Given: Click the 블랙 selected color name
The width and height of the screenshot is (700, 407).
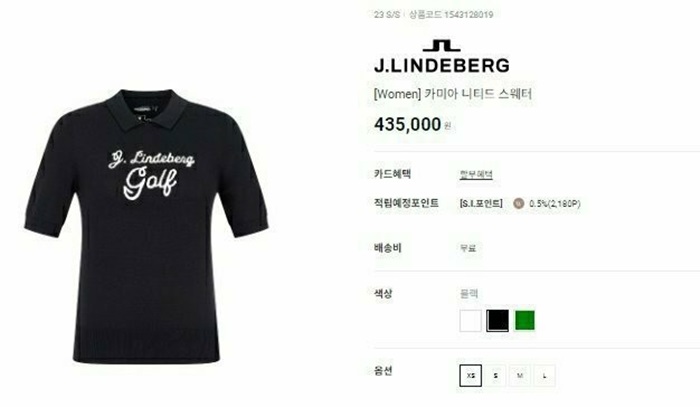Looking at the screenshot, I should [x=469, y=294].
